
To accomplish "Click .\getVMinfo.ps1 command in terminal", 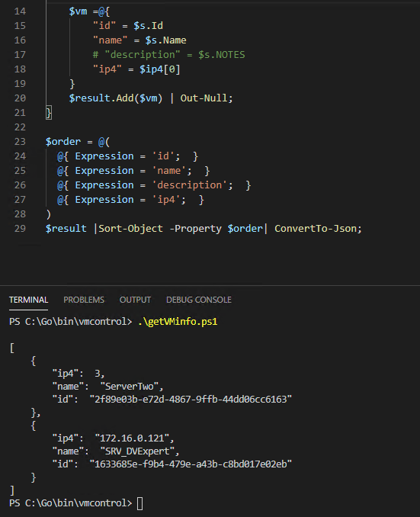I will click(178, 322).
